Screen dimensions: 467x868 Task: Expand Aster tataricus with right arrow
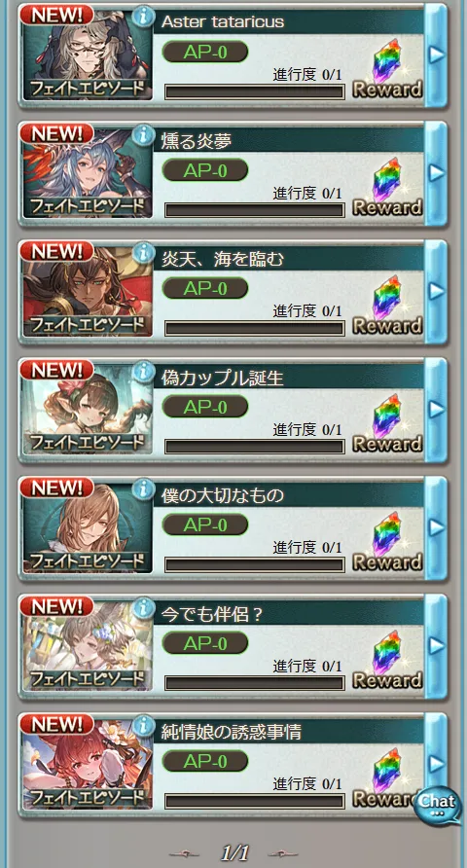(x=436, y=54)
